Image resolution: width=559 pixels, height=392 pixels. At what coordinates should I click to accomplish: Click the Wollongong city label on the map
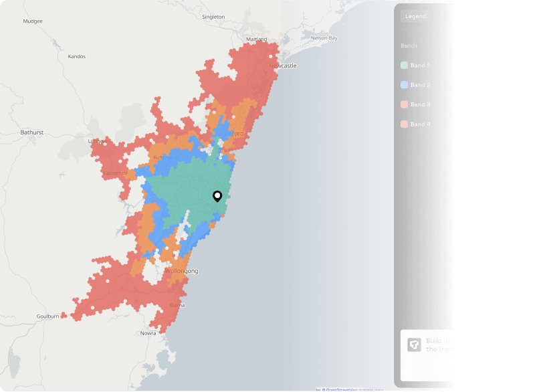click(x=182, y=272)
